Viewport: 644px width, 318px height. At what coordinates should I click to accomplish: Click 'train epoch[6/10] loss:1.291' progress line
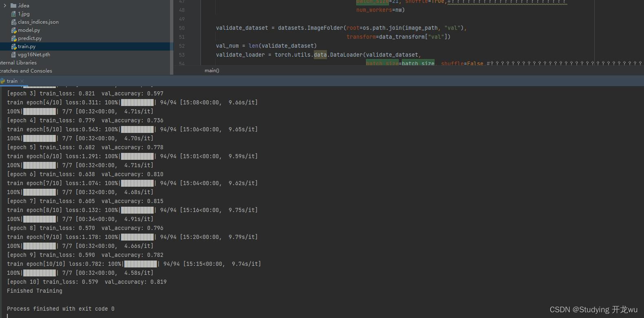pos(132,157)
